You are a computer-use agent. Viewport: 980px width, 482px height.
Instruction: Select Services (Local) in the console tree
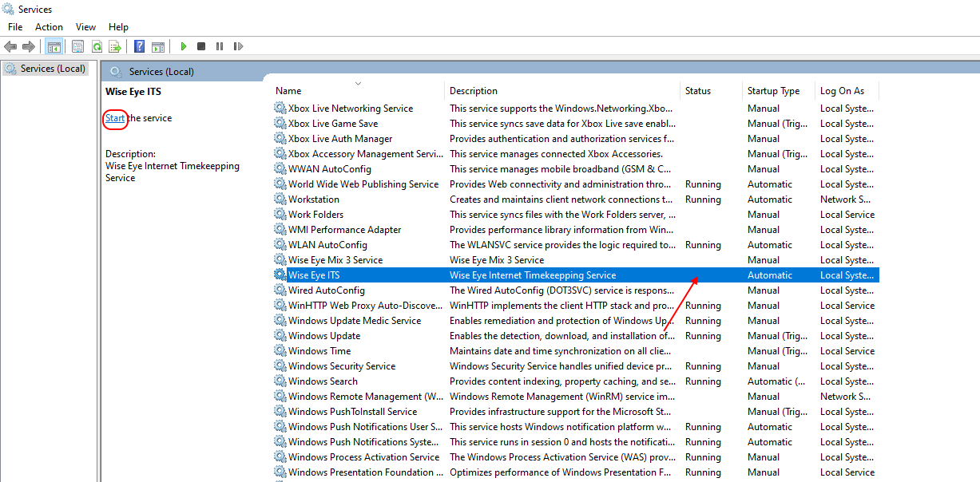(53, 69)
